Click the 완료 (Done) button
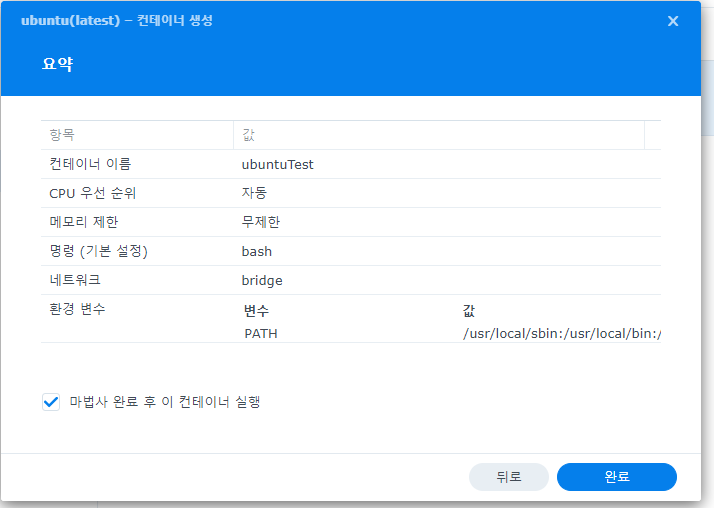 pyautogui.click(x=617, y=477)
